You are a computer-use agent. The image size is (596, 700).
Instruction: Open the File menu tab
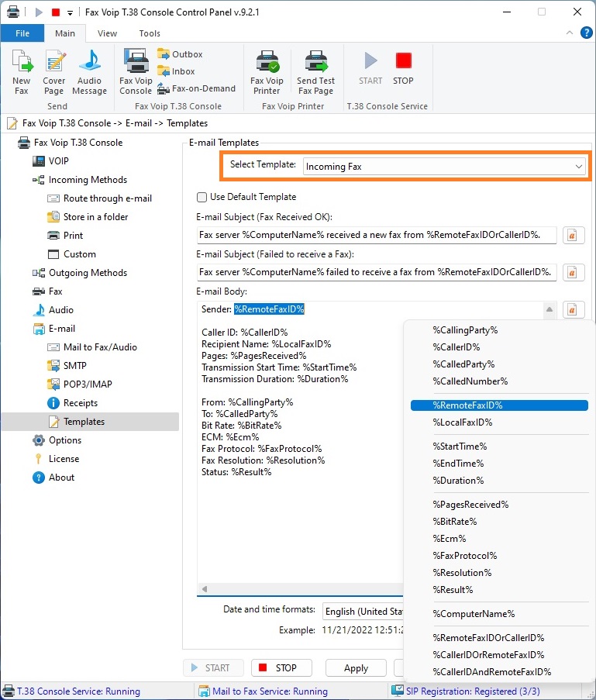22,33
